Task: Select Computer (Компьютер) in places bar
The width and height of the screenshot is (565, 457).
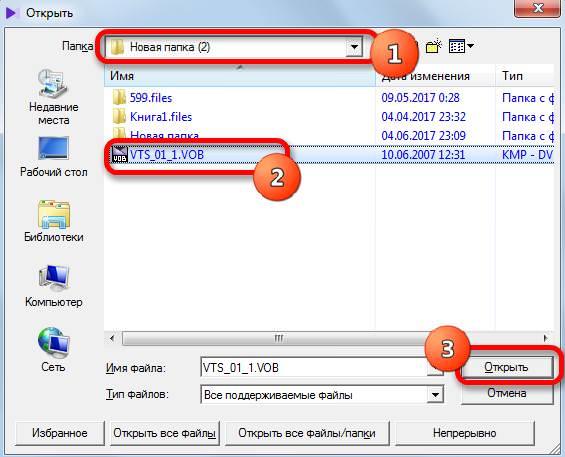Action: coord(53,286)
